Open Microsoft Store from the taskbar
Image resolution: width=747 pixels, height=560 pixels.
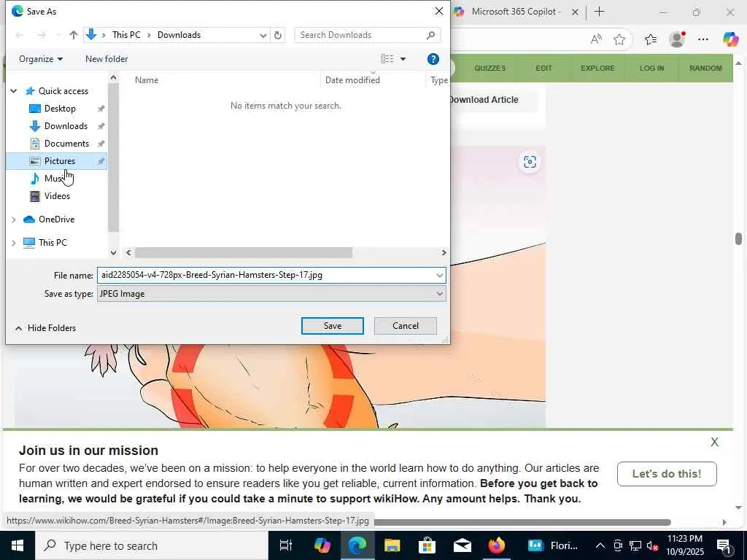(x=427, y=545)
